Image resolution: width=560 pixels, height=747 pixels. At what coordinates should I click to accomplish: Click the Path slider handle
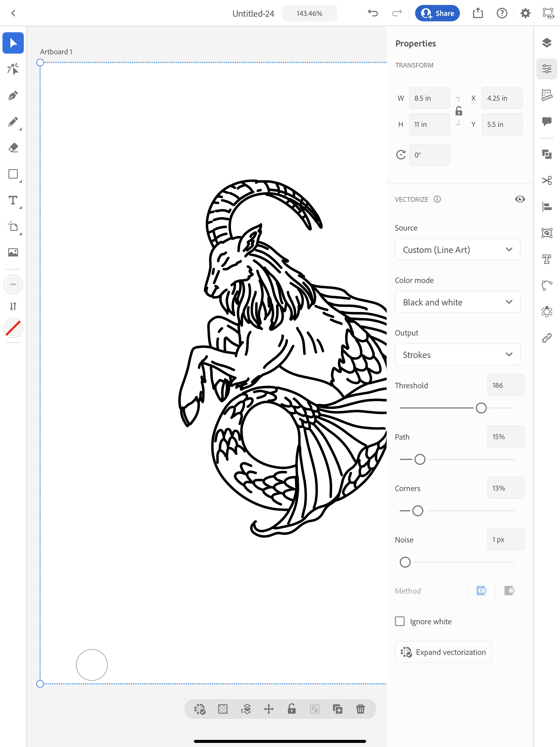click(420, 459)
